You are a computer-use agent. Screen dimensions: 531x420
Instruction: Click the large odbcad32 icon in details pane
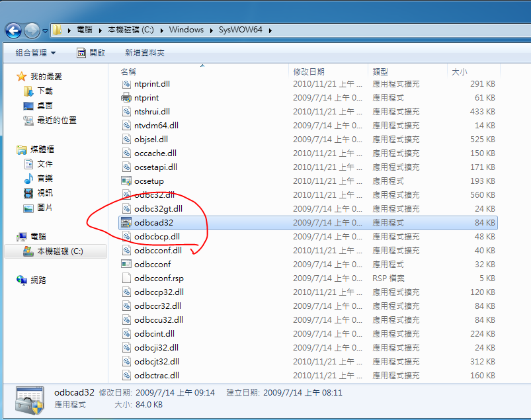tap(30, 400)
